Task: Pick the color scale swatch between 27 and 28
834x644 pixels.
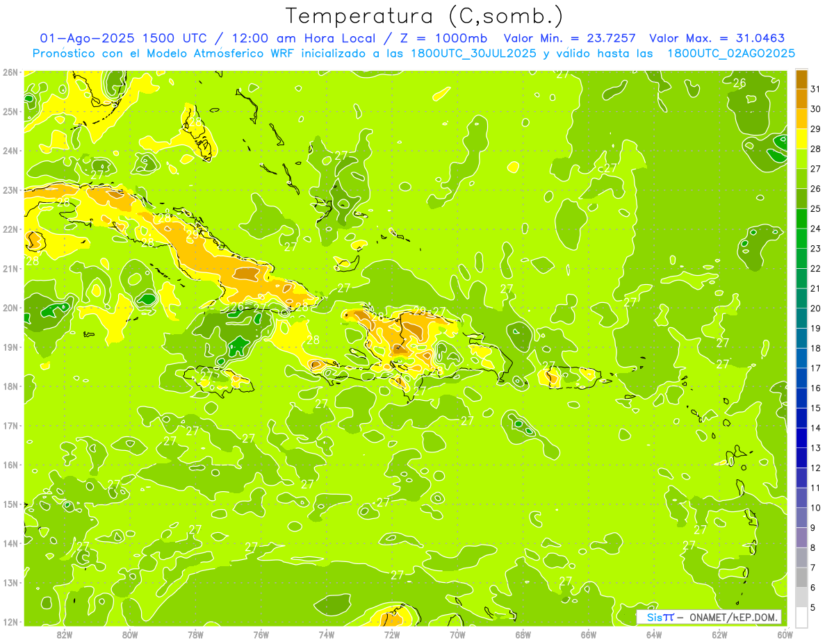Action: pyautogui.click(x=801, y=159)
